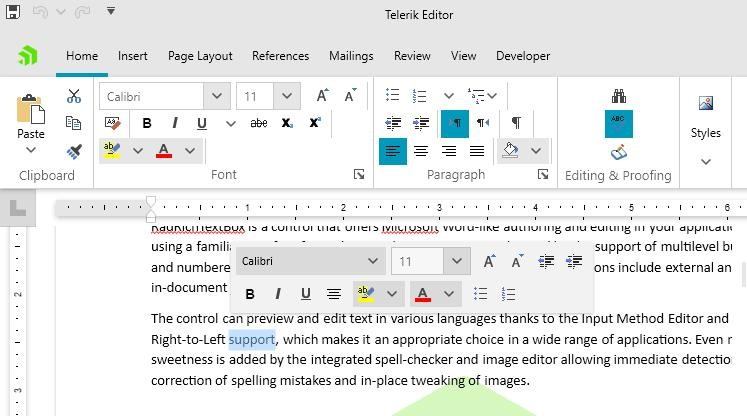Open the Developer ribbon tab
747x416 pixels.
click(523, 56)
